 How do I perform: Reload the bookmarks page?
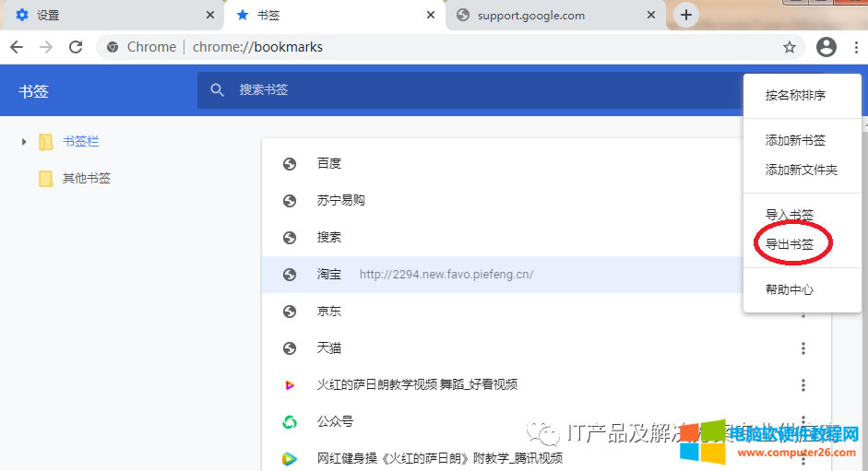(76, 47)
